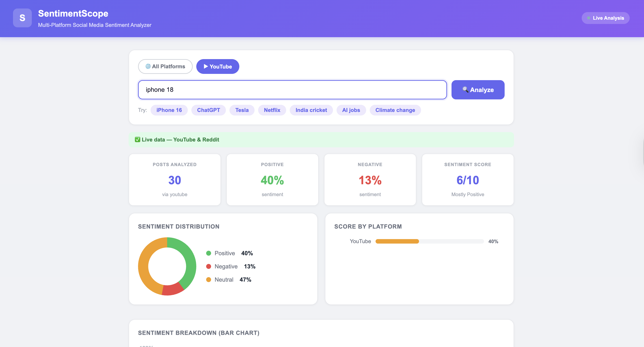The height and width of the screenshot is (347, 644).
Task: Select the YouTube platform filter
Action: click(218, 66)
